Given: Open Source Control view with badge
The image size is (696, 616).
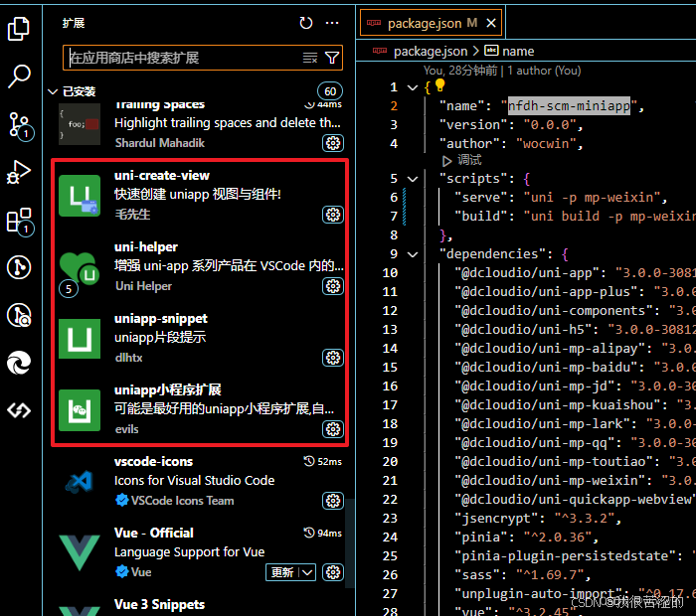Looking at the screenshot, I should pos(20,126).
